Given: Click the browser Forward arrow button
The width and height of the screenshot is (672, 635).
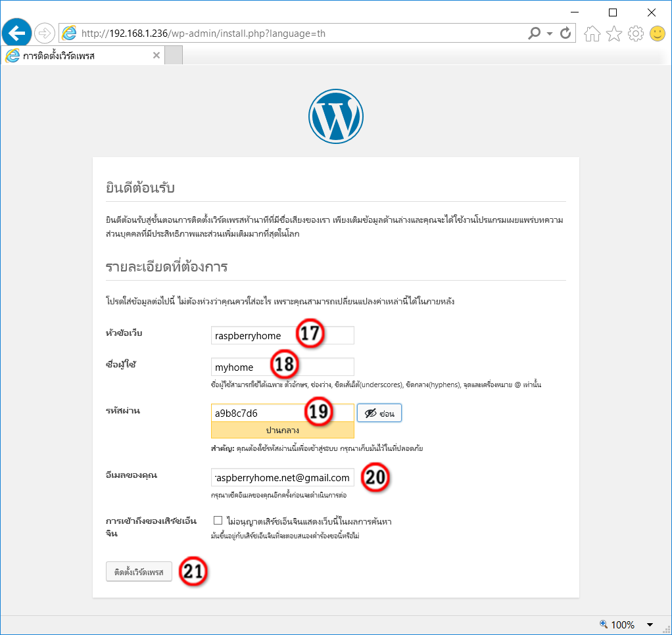Looking at the screenshot, I should [45, 33].
